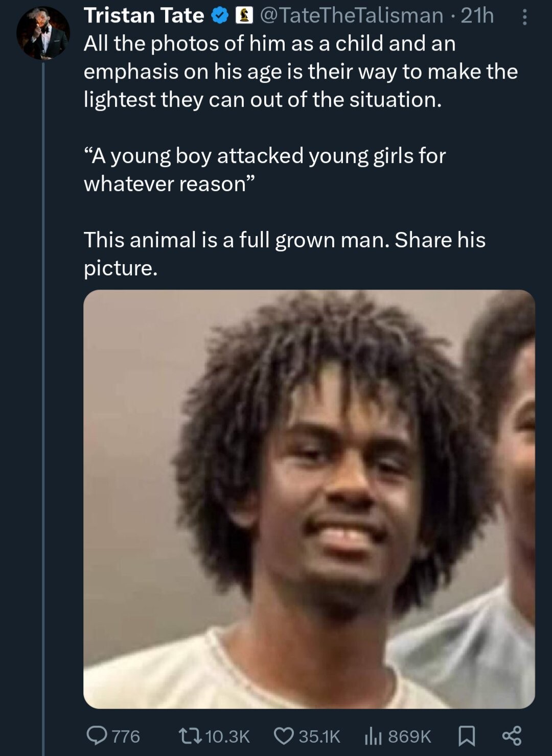Open view analytics bar chart icon

[373, 736]
